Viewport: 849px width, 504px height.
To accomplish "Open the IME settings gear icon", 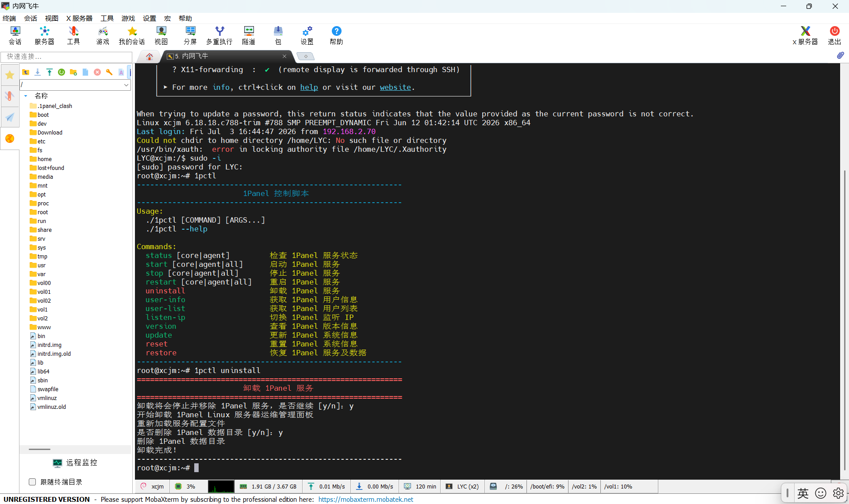I will pos(838,493).
